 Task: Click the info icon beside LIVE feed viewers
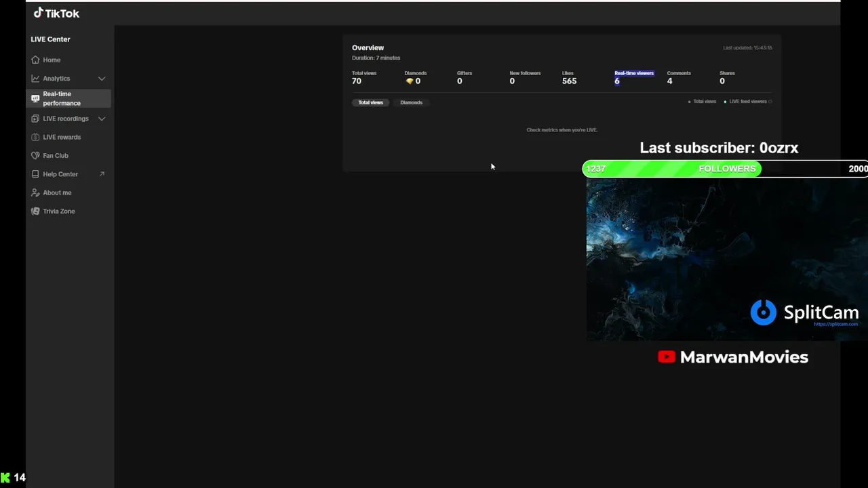pyautogui.click(x=770, y=102)
